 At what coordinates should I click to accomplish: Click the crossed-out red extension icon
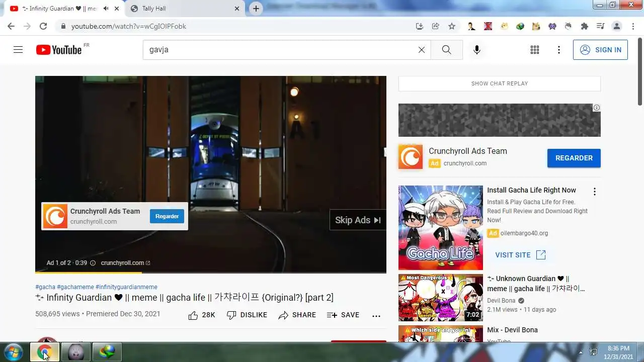coord(488,26)
